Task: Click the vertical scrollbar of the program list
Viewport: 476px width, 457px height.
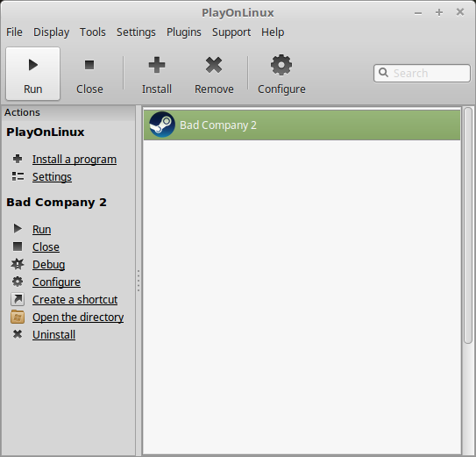Action: pyautogui.click(x=468, y=225)
